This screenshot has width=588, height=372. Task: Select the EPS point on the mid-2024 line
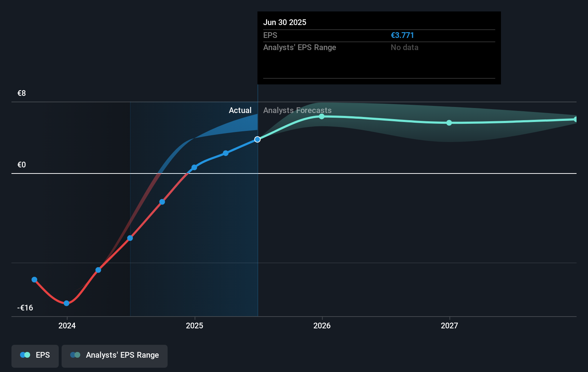point(130,238)
